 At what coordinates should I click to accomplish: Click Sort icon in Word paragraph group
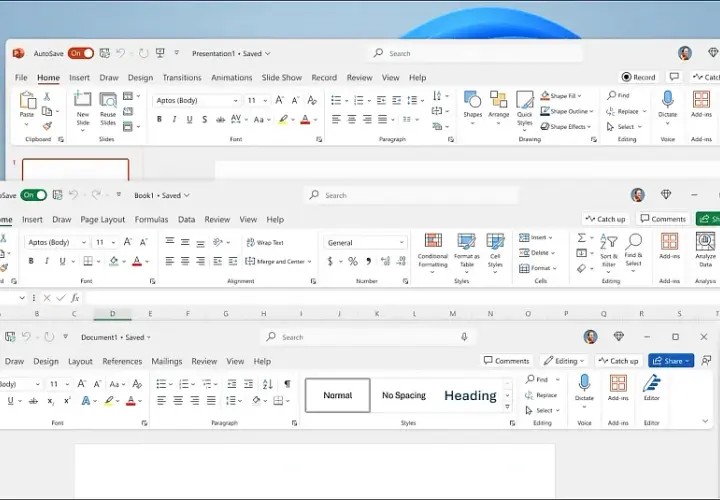click(x=268, y=384)
